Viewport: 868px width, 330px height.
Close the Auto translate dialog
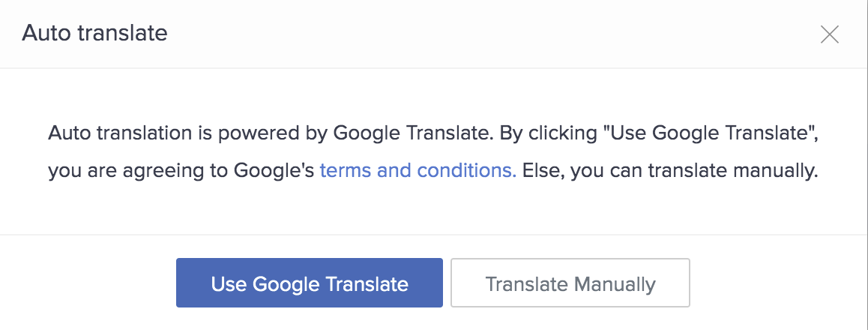tap(829, 34)
